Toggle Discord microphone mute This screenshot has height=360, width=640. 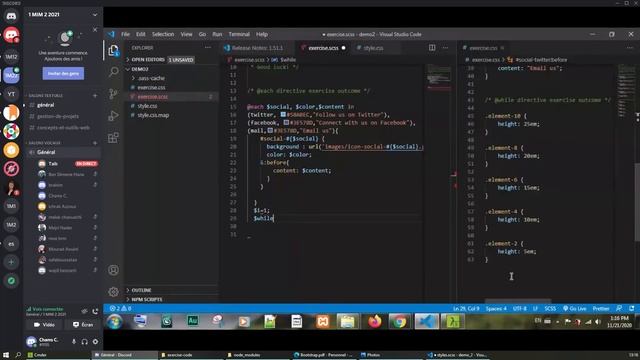point(74,341)
